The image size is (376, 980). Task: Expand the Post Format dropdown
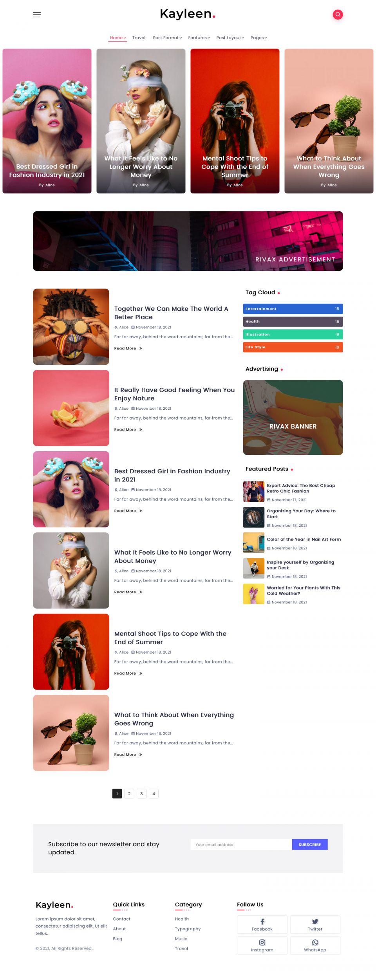pyautogui.click(x=167, y=38)
